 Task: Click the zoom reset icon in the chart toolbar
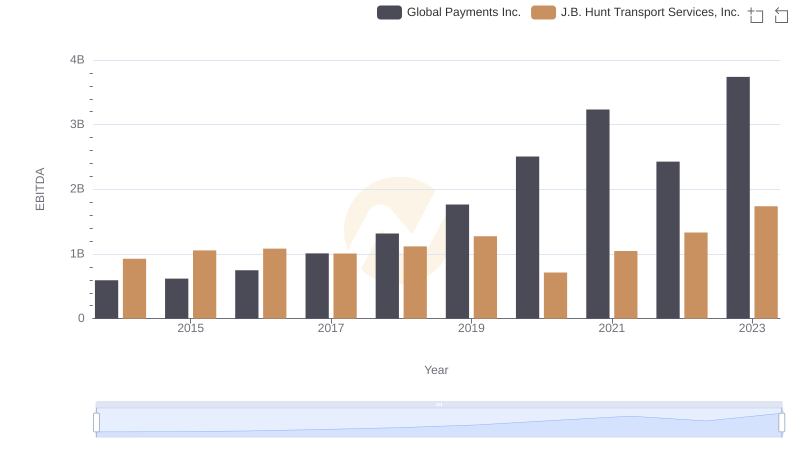[x=781, y=15]
